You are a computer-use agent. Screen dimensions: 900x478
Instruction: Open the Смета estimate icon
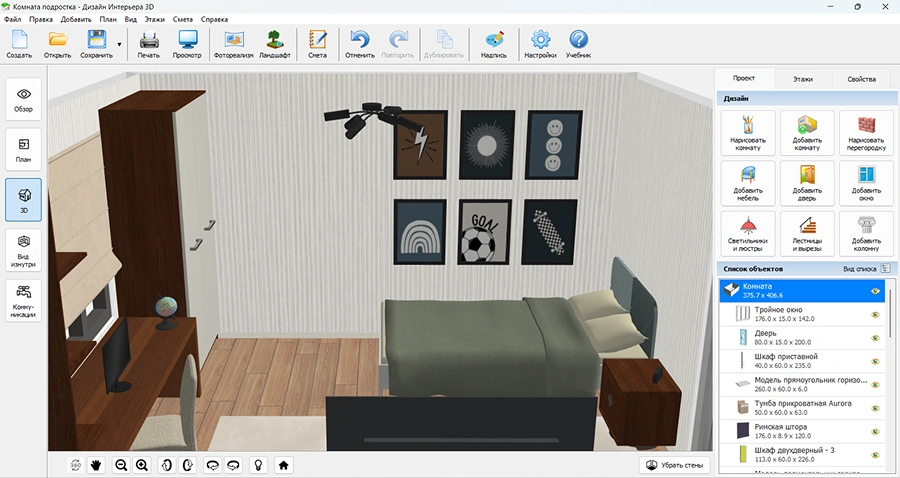point(317,45)
